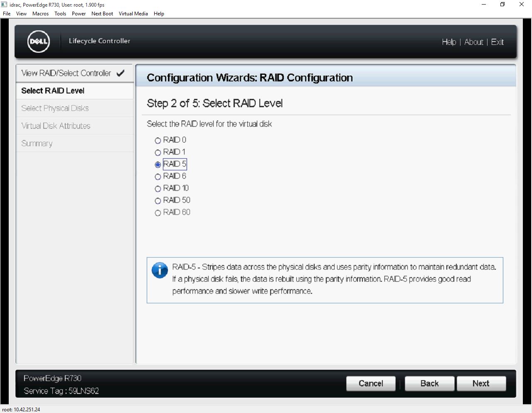Choose the RAID 10 option

coord(158,189)
